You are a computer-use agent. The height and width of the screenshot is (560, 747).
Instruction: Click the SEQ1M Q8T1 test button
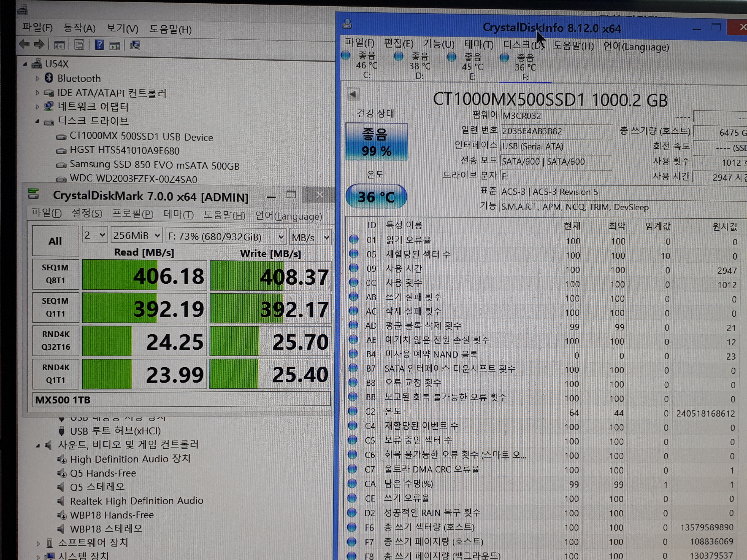(55, 274)
